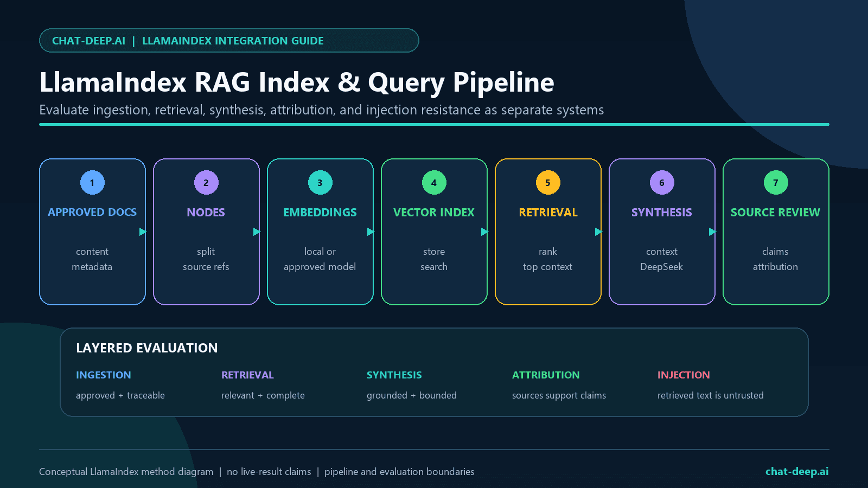Click arrow between Vector Index and Retrieval
Viewport: 868px width, 488px height.
click(x=484, y=232)
